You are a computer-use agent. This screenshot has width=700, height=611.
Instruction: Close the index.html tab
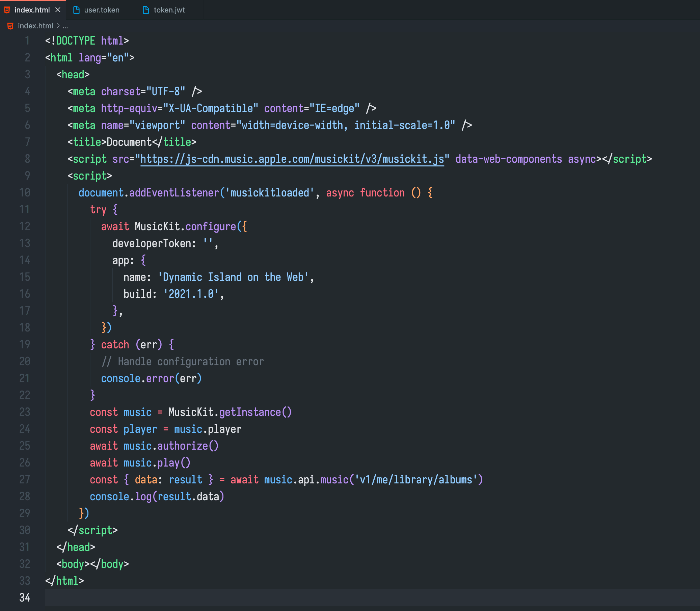coord(58,10)
